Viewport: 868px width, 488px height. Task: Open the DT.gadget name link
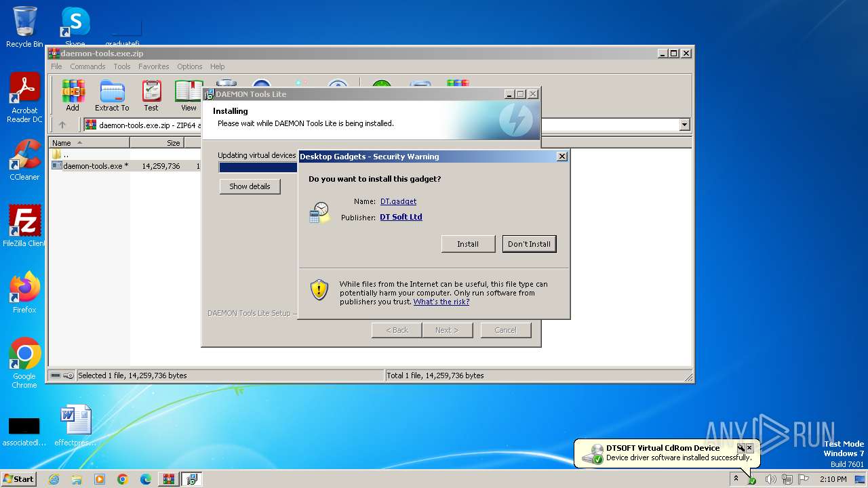(x=398, y=201)
